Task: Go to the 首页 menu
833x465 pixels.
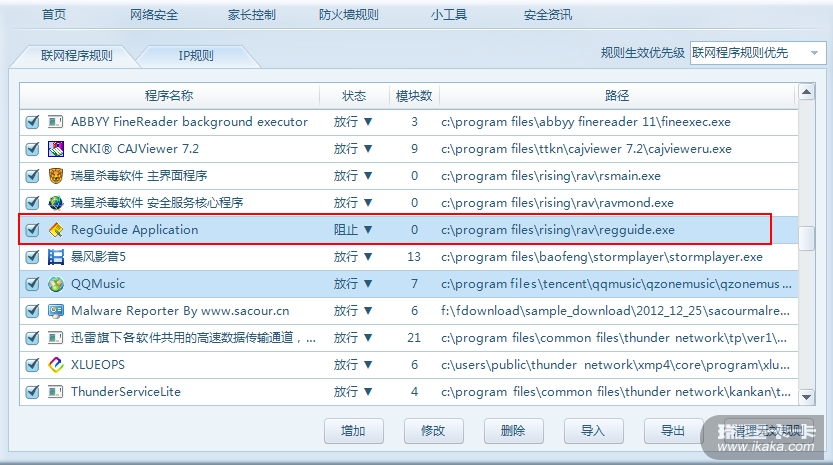Action: click(x=54, y=14)
